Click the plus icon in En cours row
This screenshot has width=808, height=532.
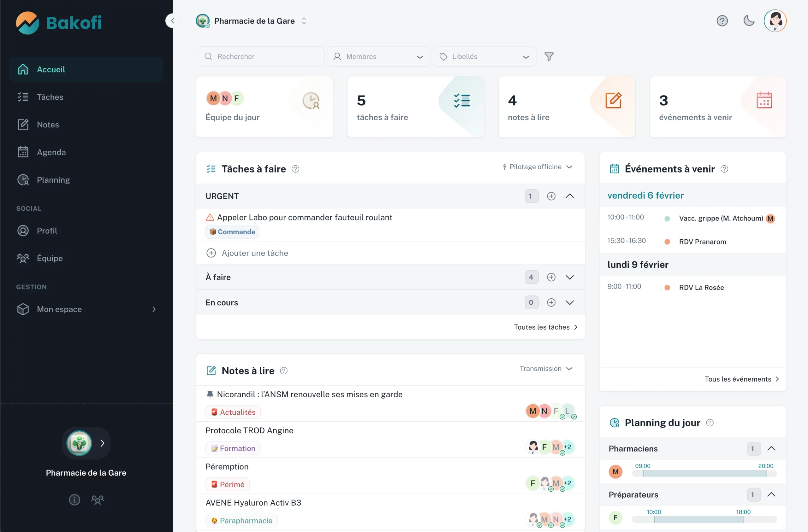[x=551, y=302]
